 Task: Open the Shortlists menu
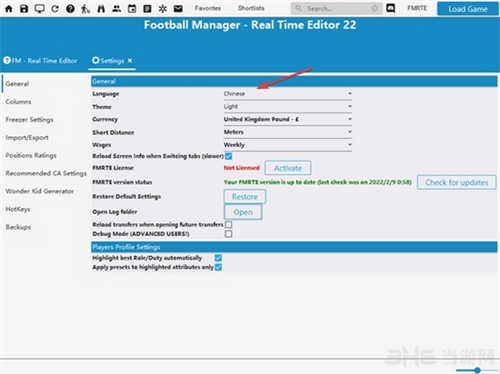[x=251, y=8]
